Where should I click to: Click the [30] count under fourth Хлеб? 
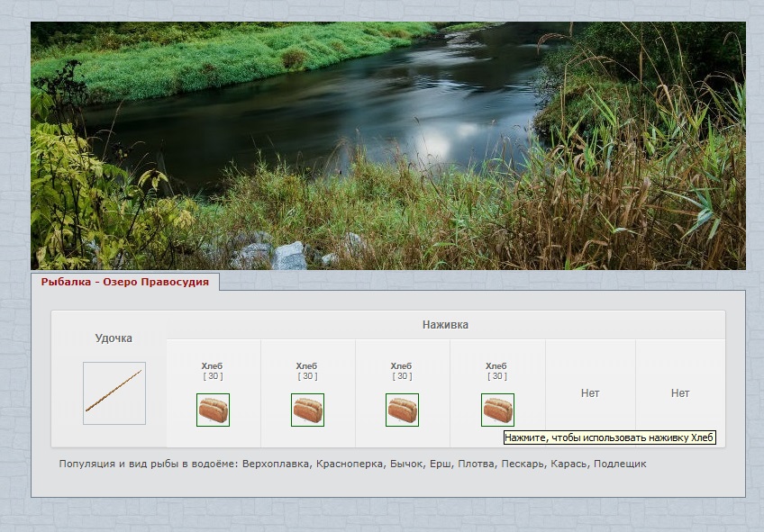[x=496, y=376]
